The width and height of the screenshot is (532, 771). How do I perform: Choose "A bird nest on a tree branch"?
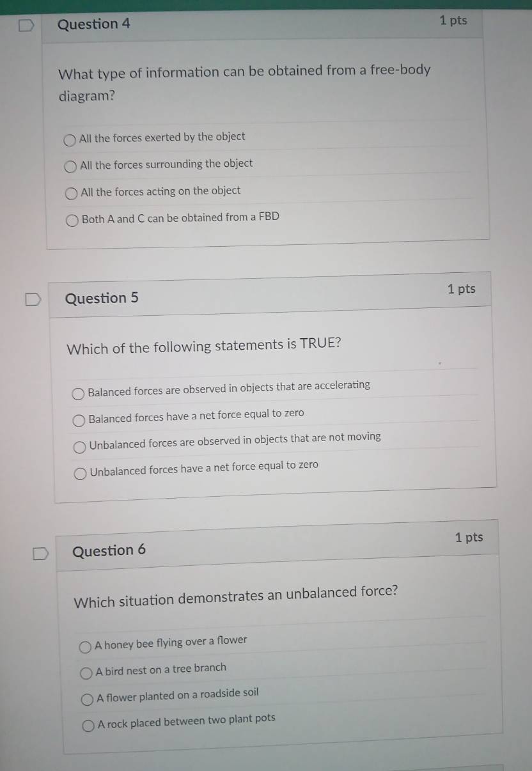87,673
